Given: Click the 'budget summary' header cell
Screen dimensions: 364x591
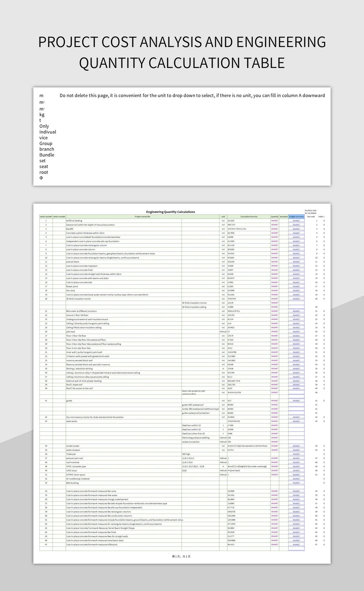Looking at the screenshot, I should click(x=296, y=217).
